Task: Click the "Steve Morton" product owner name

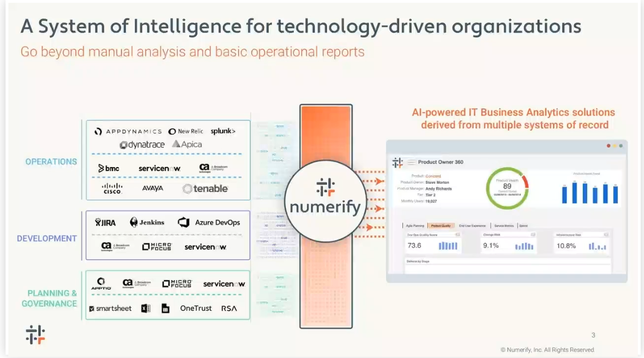Action: 437,182
